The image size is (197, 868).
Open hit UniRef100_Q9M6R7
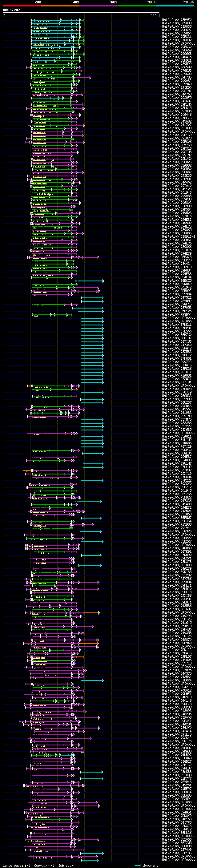[177, 30]
